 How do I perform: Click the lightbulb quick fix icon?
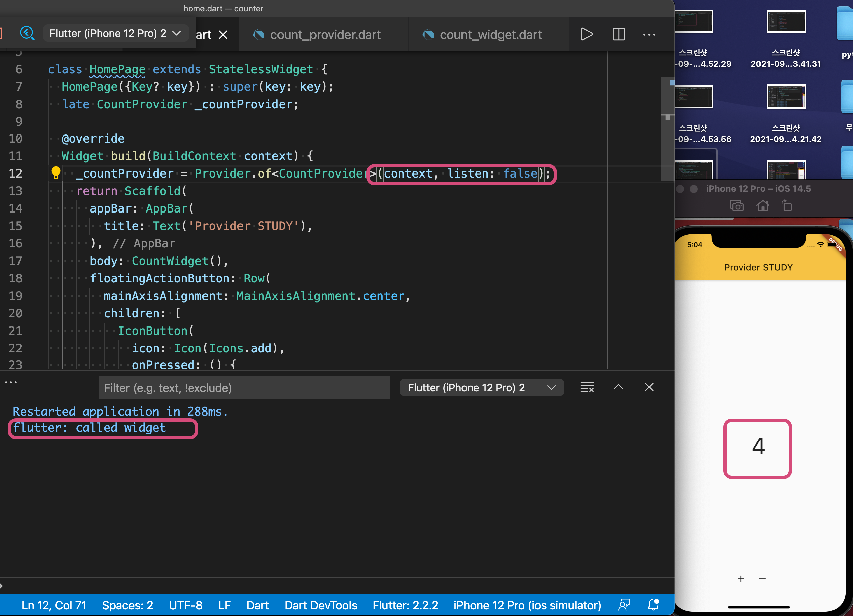tap(55, 173)
